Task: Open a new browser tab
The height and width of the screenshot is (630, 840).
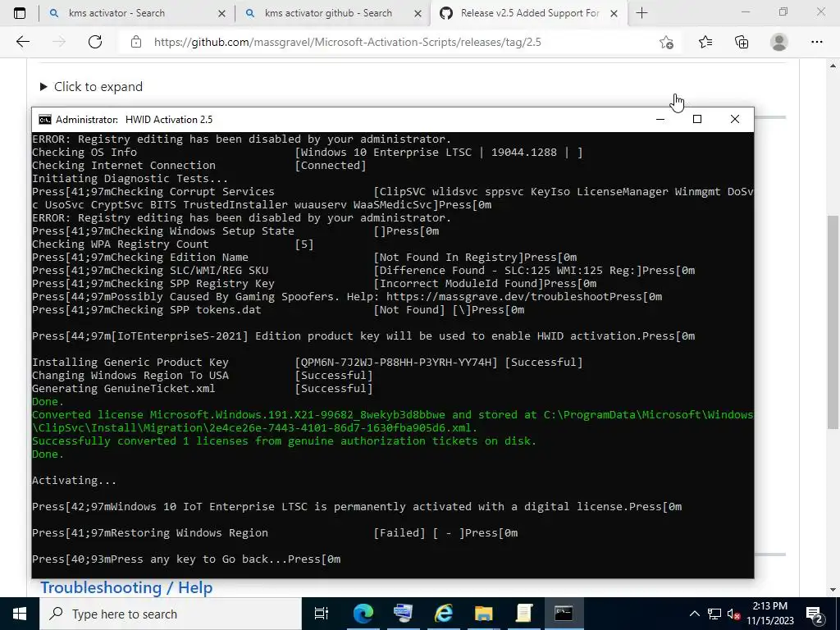Action: coord(641,13)
